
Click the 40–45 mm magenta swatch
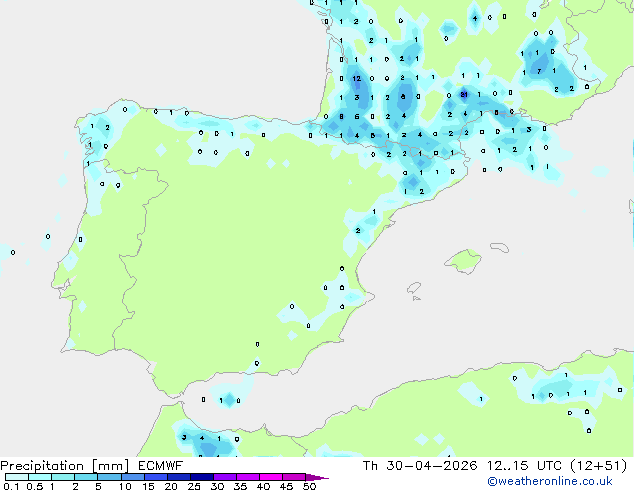pos(271,477)
